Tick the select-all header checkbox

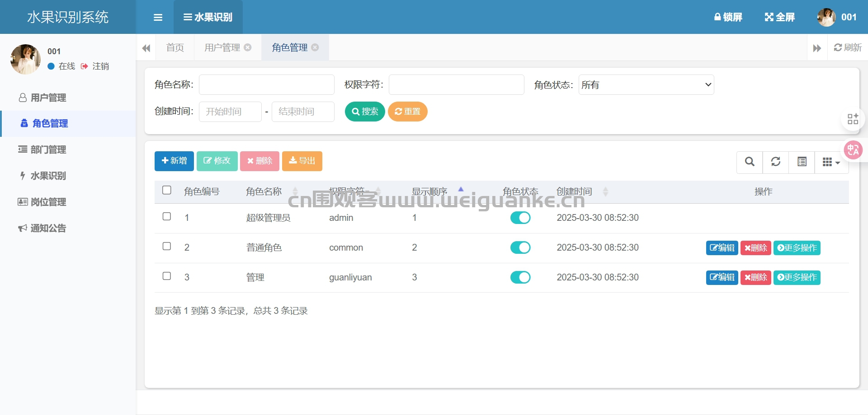[167, 190]
